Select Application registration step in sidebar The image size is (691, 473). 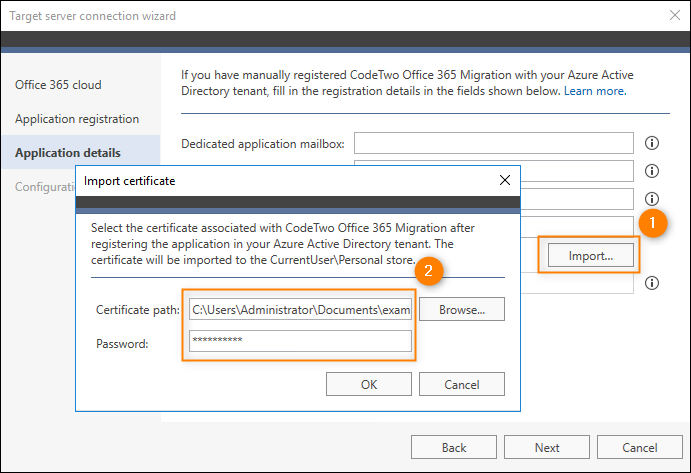tap(77, 119)
